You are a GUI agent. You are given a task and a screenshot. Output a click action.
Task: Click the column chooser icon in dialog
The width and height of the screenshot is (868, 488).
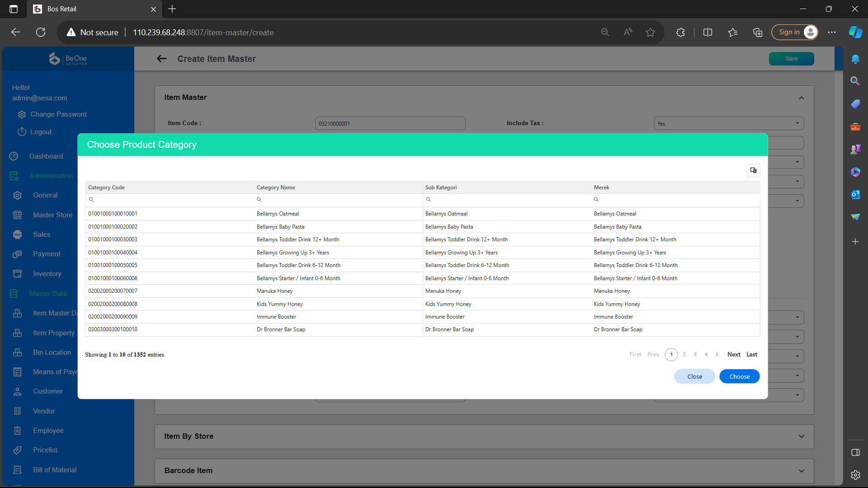753,170
